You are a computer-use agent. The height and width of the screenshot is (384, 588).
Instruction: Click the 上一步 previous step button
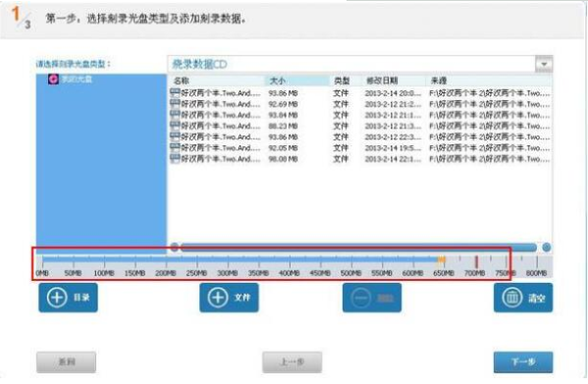click(x=292, y=361)
